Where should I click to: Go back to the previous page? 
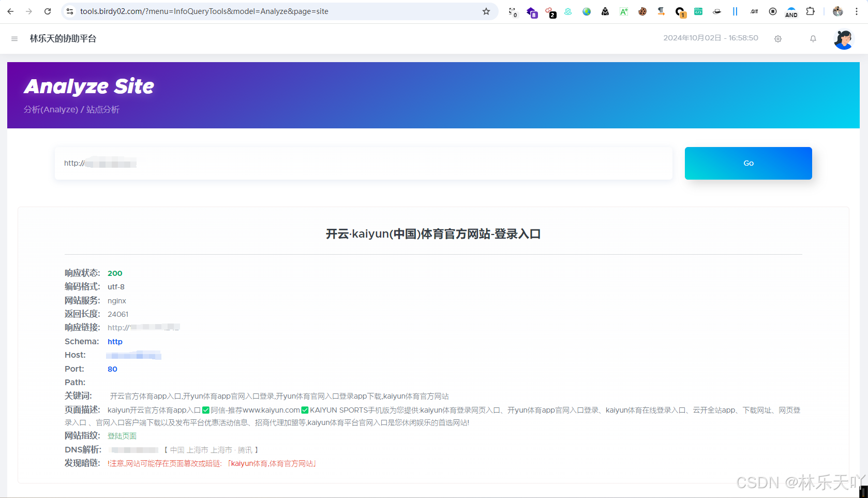coord(10,11)
